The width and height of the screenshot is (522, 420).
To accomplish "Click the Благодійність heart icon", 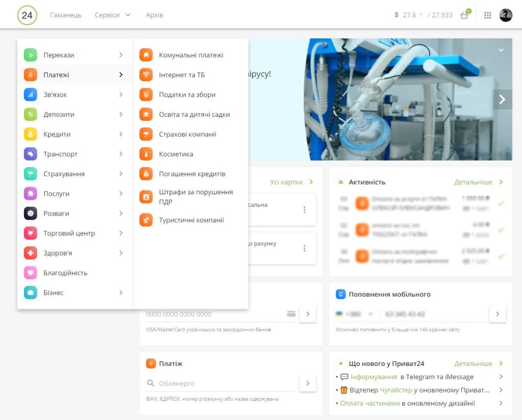I will coord(31,273).
